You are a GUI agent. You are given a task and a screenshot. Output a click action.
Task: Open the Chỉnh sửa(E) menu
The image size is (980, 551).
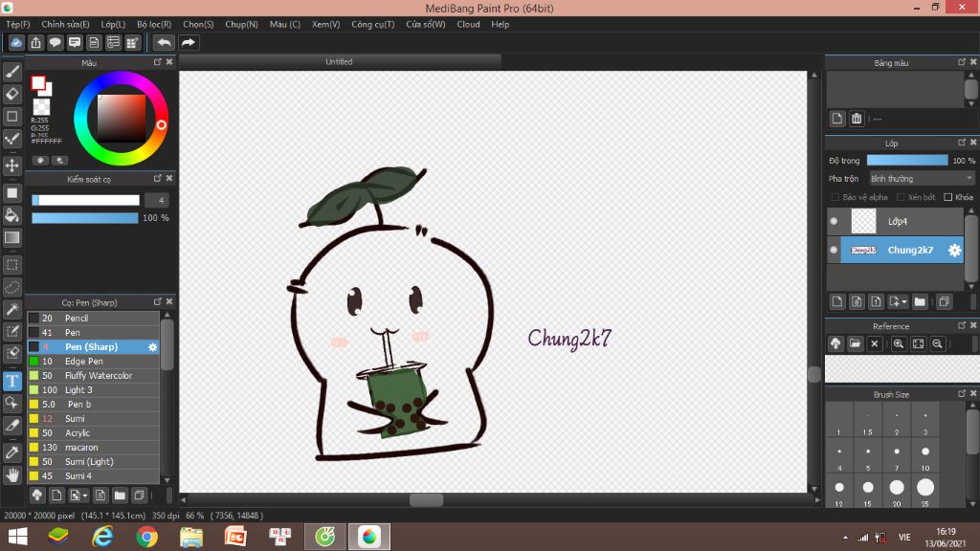(66, 24)
